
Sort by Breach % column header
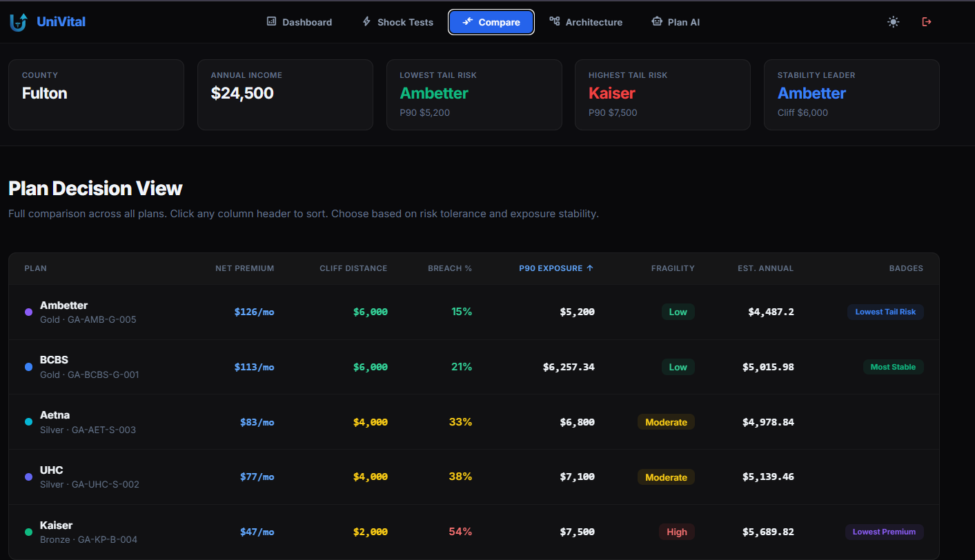450,268
